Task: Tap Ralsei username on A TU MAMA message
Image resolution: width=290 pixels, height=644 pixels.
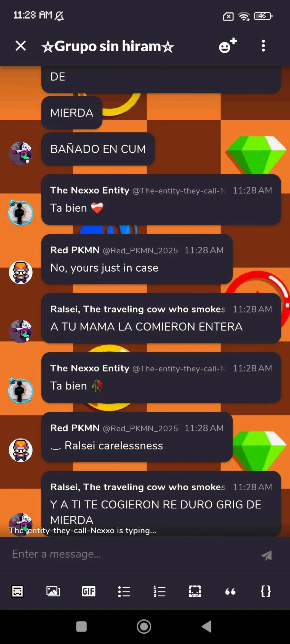Action: tap(138, 309)
